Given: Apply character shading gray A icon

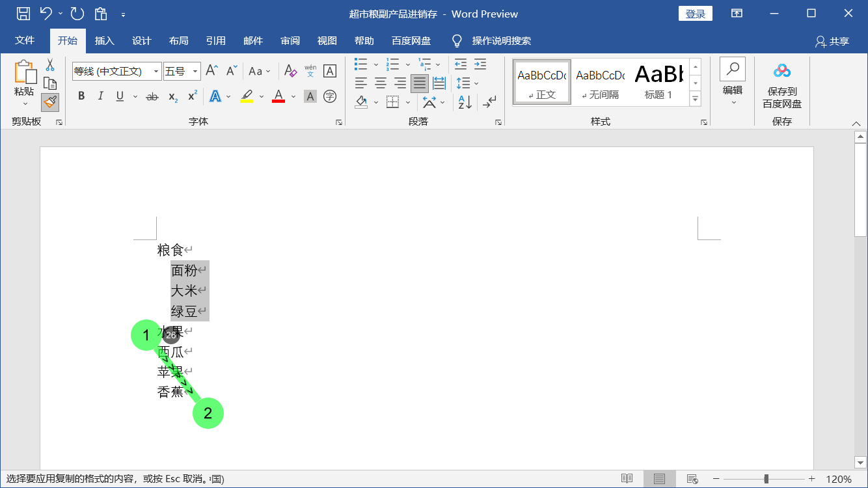Looking at the screenshot, I should [310, 96].
